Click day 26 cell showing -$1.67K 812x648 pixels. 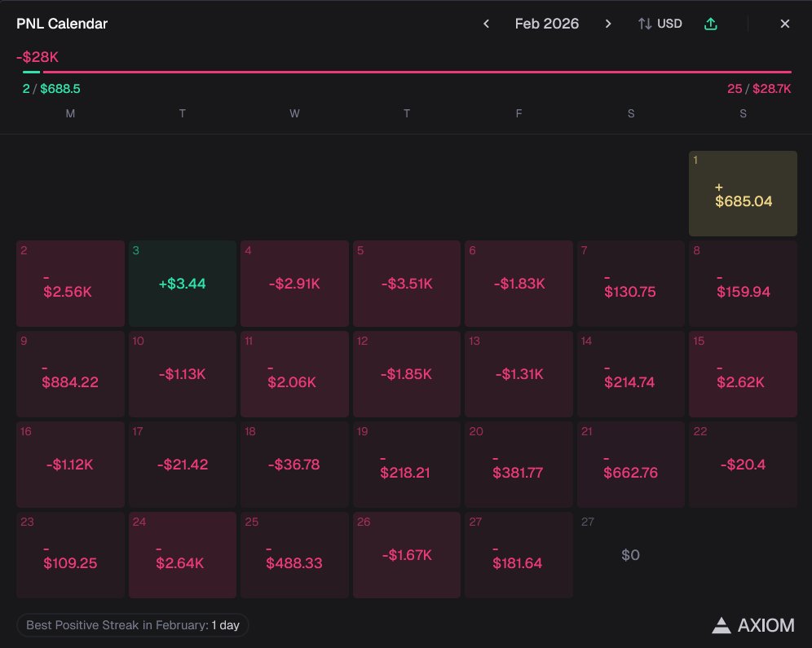407,555
